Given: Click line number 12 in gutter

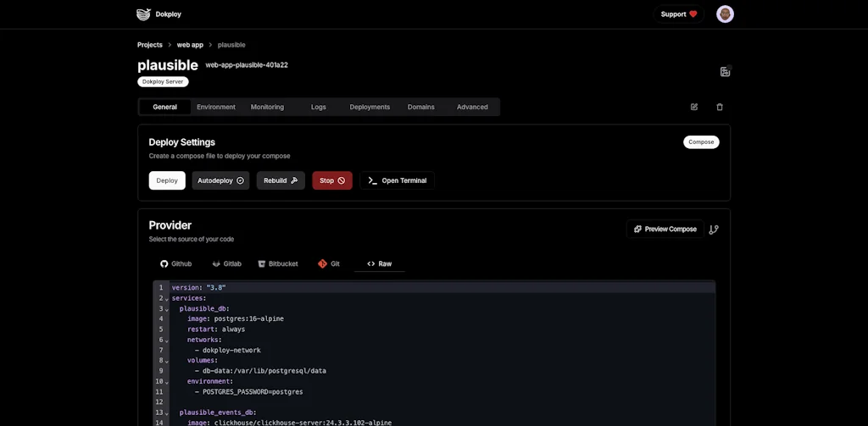Looking at the screenshot, I should [159, 403].
